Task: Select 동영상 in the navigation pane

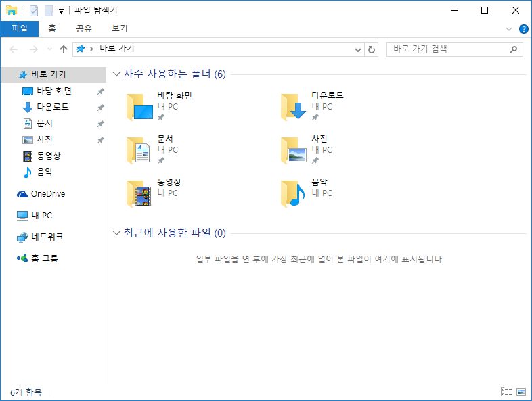Action: pos(53,156)
